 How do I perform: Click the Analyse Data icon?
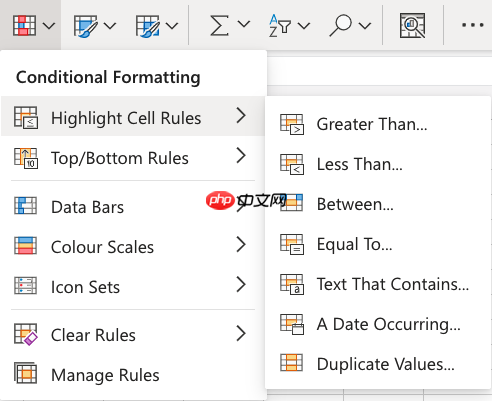(412, 25)
